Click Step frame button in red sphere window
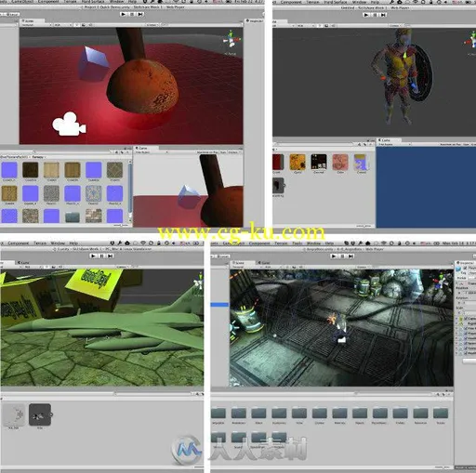The width and height of the screenshot is (476, 473). [x=140, y=14]
